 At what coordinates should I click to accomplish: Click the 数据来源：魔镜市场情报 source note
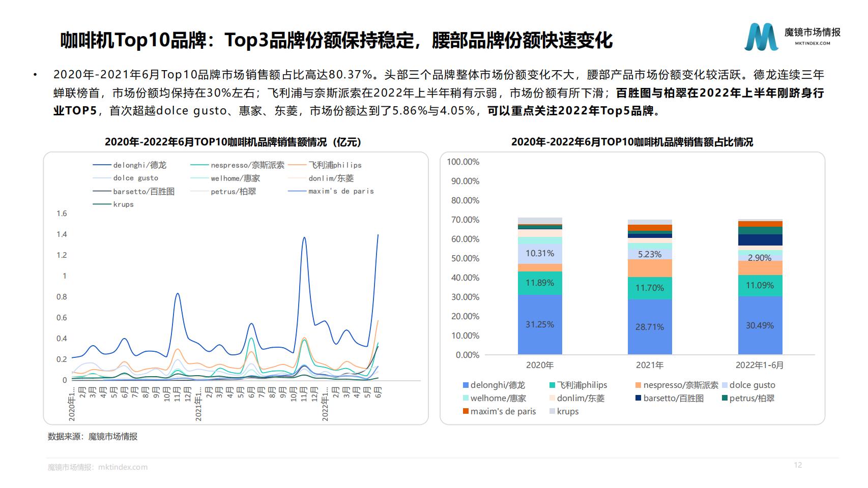coord(93,437)
